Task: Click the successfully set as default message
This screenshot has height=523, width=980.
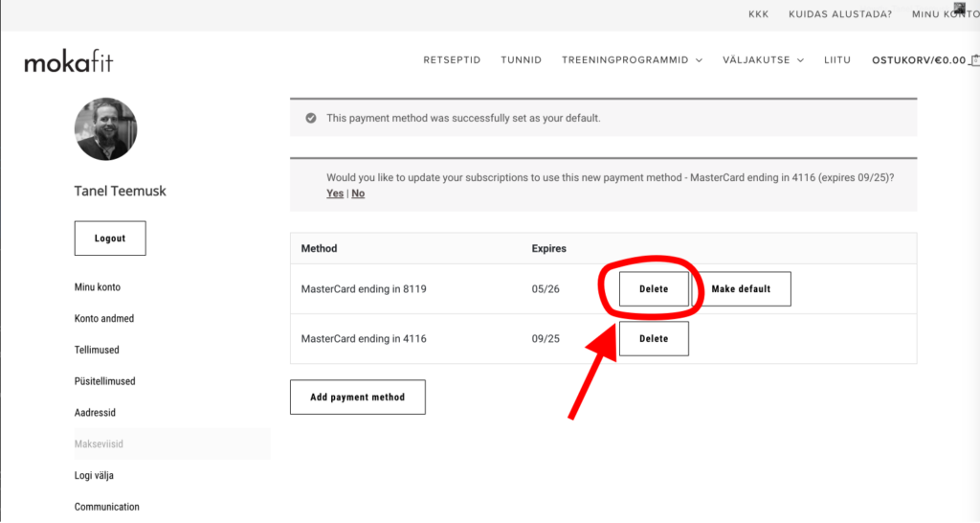Action: pyautogui.click(x=463, y=118)
